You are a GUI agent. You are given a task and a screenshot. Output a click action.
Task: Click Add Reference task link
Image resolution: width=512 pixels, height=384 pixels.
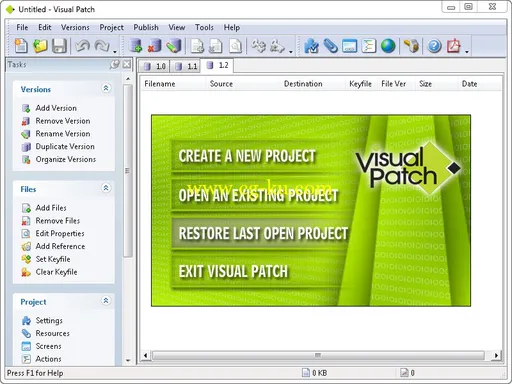60,246
